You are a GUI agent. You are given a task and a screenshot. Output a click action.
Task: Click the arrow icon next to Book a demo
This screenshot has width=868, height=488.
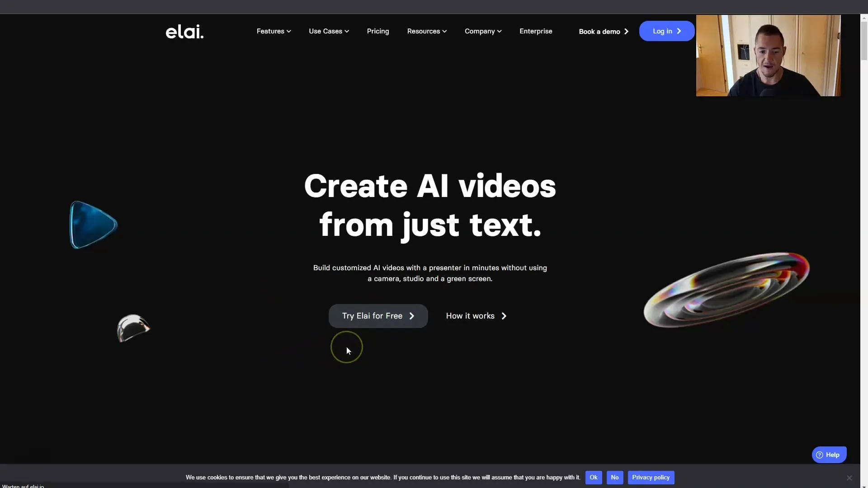pyautogui.click(x=626, y=31)
